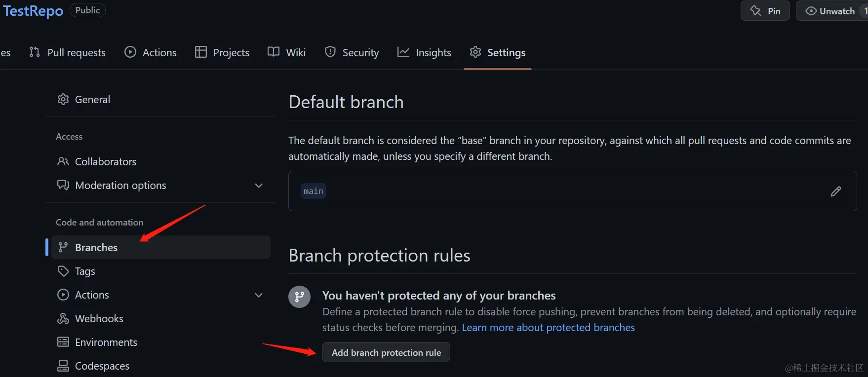This screenshot has width=868, height=377.
Task: Click the pencil icon to edit default branch
Action: (835, 191)
